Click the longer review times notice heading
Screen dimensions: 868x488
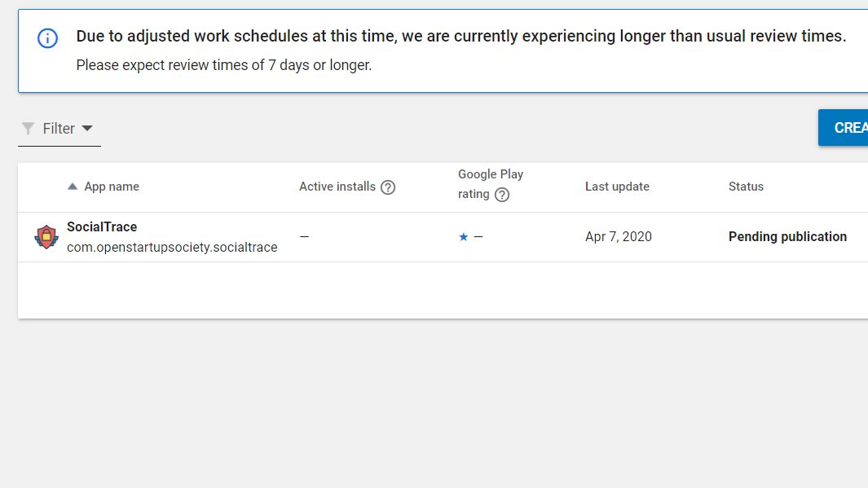point(461,36)
